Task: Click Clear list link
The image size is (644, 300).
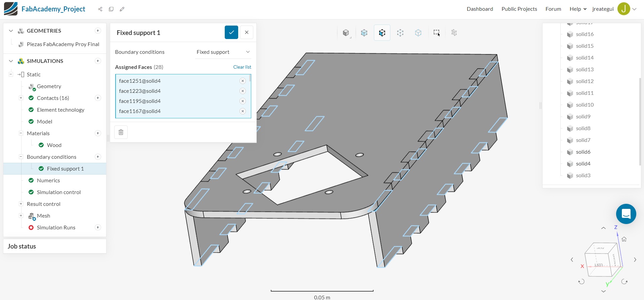Action: tap(242, 67)
